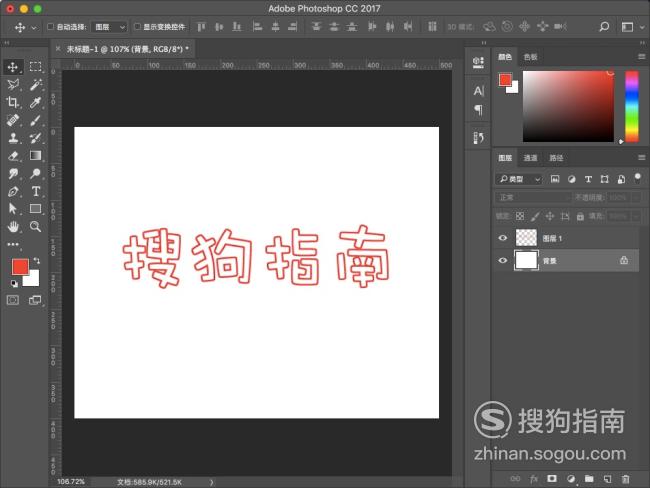Select the Zoom tool
650x488 pixels.
pyautogui.click(x=35, y=226)
